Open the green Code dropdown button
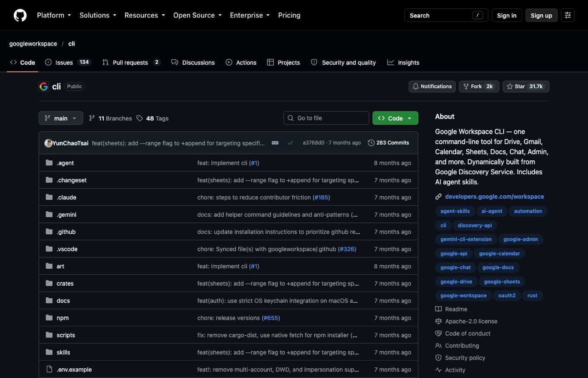 pyautogui.click(x=395, y=118)
